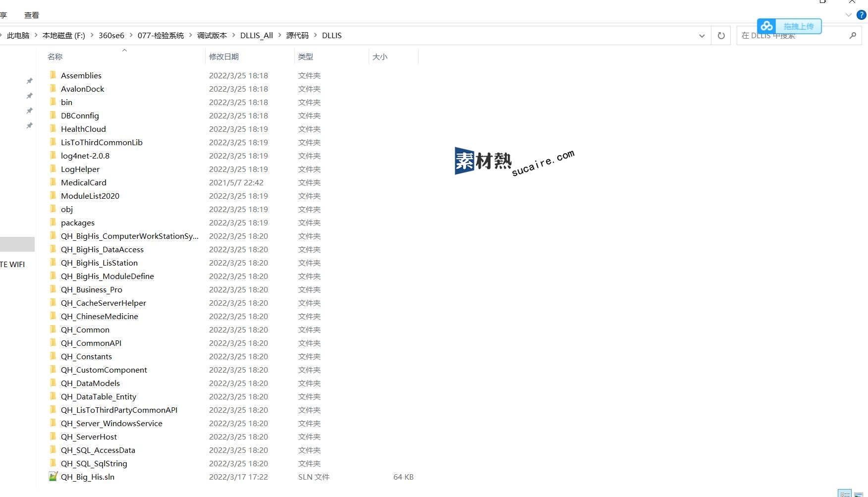Viewport: 868px width, 497px height.
Task: Open the 查看 ribbon tab
Action: (x=32, y=15)
